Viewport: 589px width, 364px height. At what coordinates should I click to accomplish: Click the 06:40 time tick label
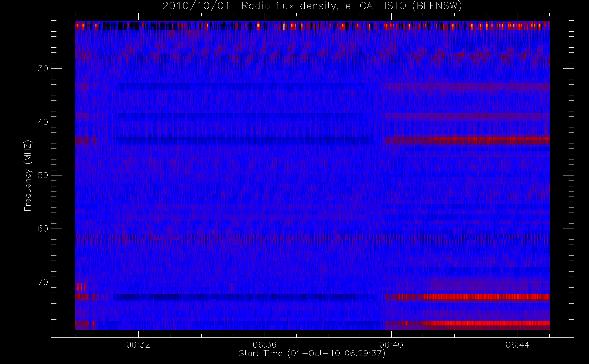pyautogui.click(x=391, y=345)
